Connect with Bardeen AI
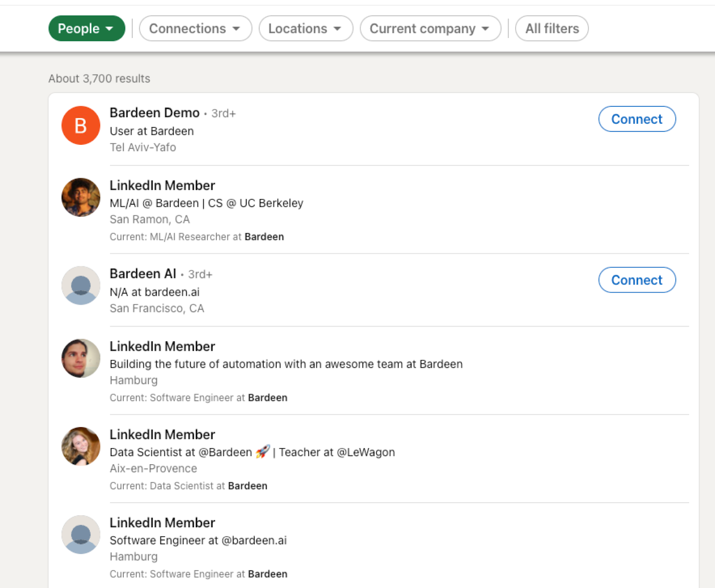This screenshot has width=715, height=588. coord(637,280)
